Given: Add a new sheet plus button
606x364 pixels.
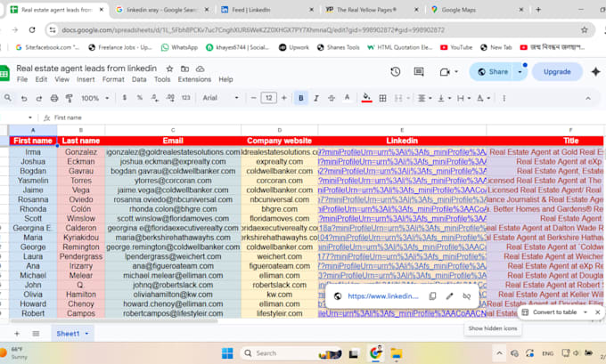Looking at the screenshot, I should [x=17, y=334].
